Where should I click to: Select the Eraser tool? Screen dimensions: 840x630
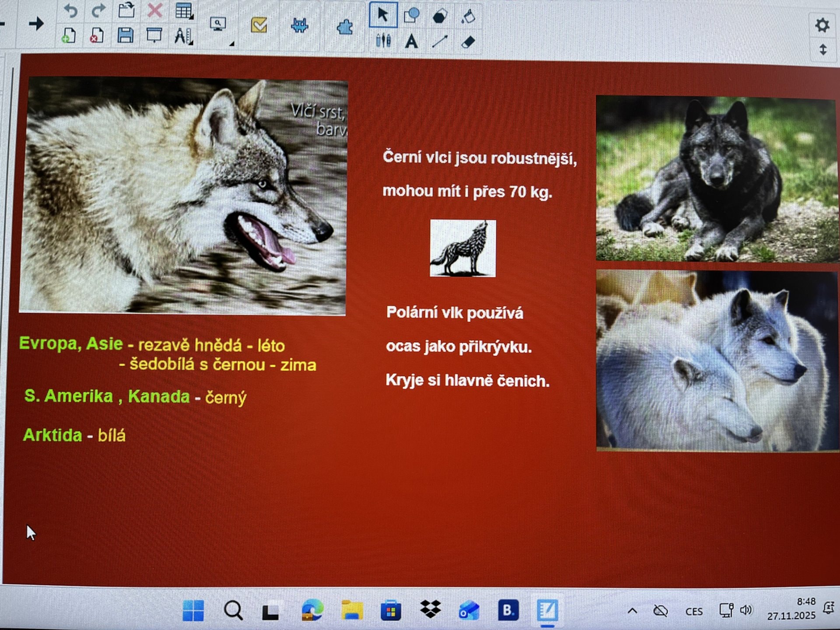[x=468, y=42]
